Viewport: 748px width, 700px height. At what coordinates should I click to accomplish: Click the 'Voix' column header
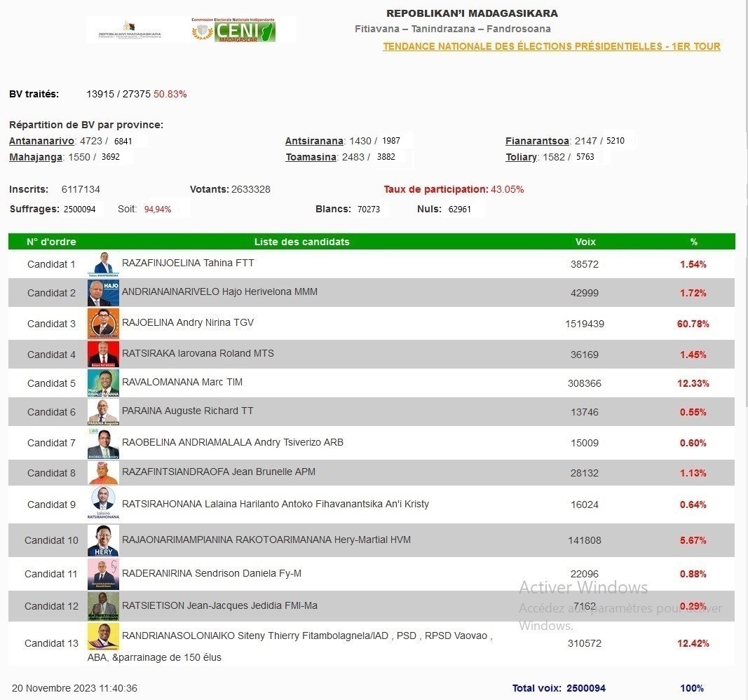(585, 242)
